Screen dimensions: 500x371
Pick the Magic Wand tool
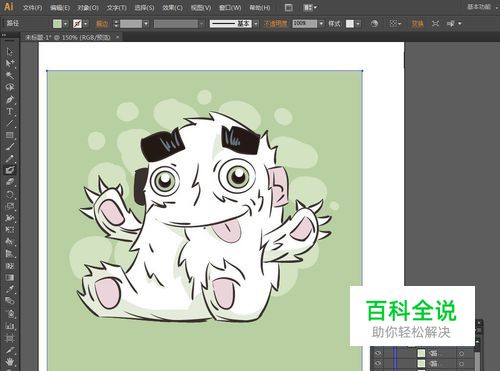[x=9, y=75]
